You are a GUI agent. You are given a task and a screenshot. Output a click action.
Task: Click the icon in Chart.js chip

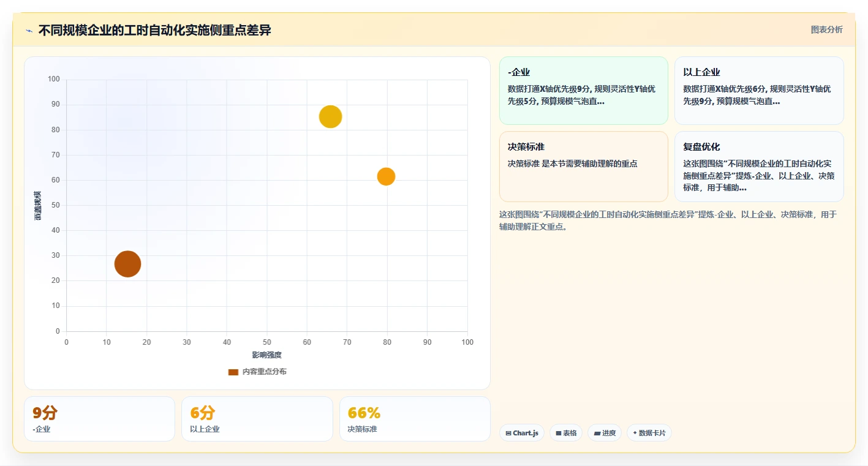coord(508,433)
